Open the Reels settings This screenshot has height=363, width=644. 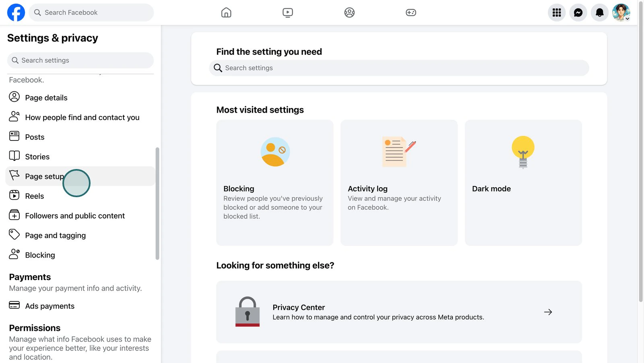(80, 196)
